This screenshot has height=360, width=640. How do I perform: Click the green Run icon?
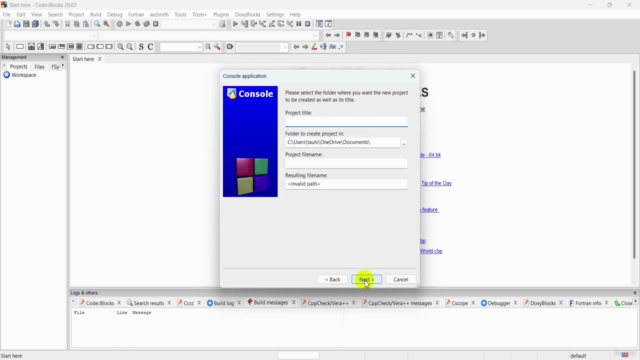(x=129, y=24)
